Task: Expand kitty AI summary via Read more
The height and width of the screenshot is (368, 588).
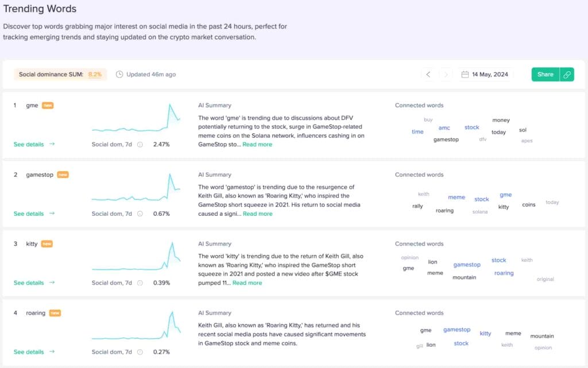Action: pyautogui.click(x=247, y=283)
